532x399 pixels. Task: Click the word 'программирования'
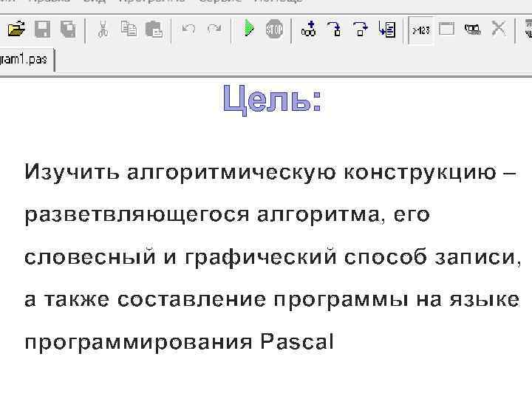click(x=138, y=342)
